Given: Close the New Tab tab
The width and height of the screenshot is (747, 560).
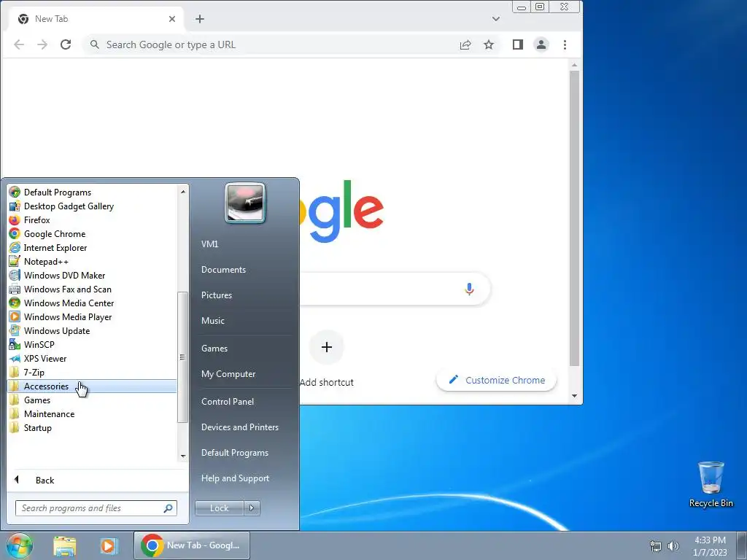Looking at the screenshot, I should 172,19.
